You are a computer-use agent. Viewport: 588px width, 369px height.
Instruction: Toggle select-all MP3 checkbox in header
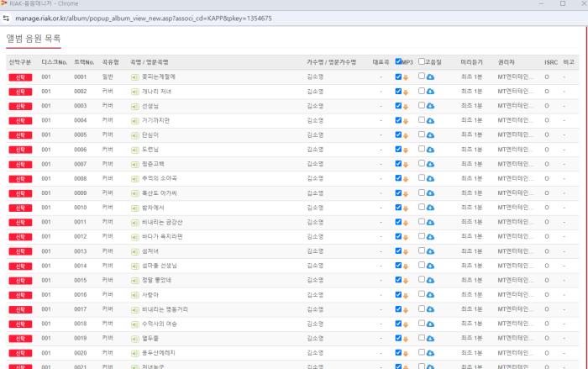pos(398,61)
